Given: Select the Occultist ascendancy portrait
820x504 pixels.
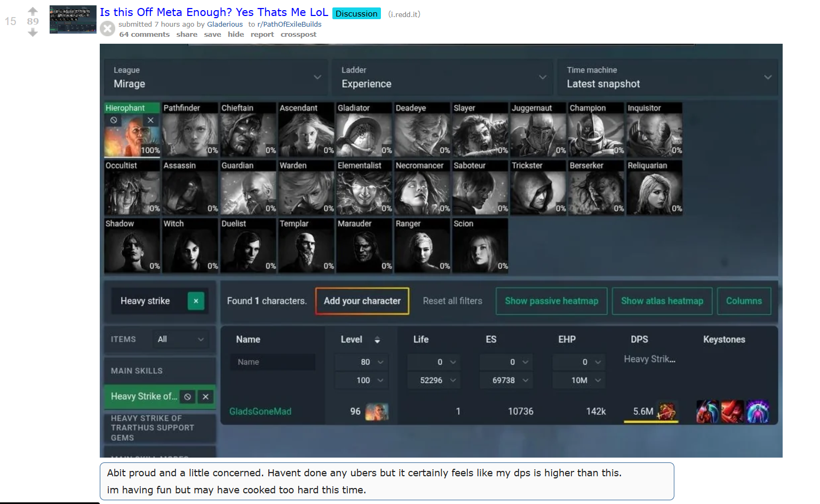Looking at the screenshot, I should pyautogui.click(x=132, y=187).
